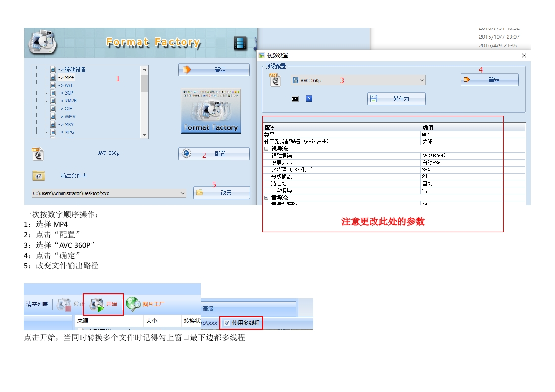The image size is (555, 392).
Task: Open the output path dropdown arrow
Action: 183,193
